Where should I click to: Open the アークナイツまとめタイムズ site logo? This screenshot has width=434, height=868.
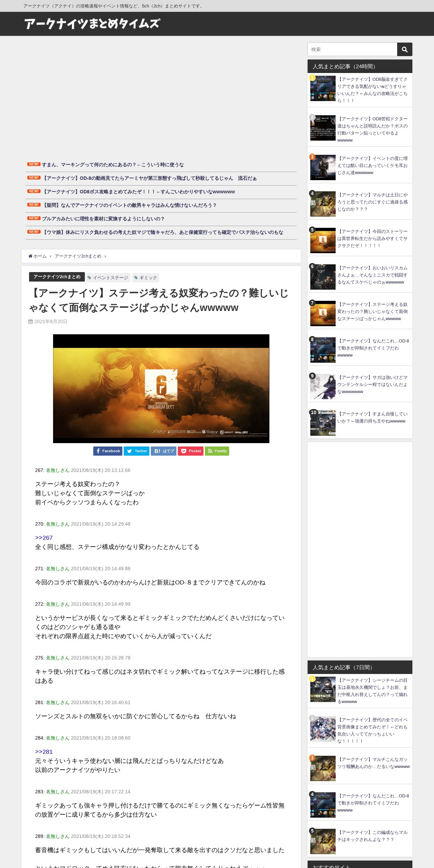(x=92, y=24)
